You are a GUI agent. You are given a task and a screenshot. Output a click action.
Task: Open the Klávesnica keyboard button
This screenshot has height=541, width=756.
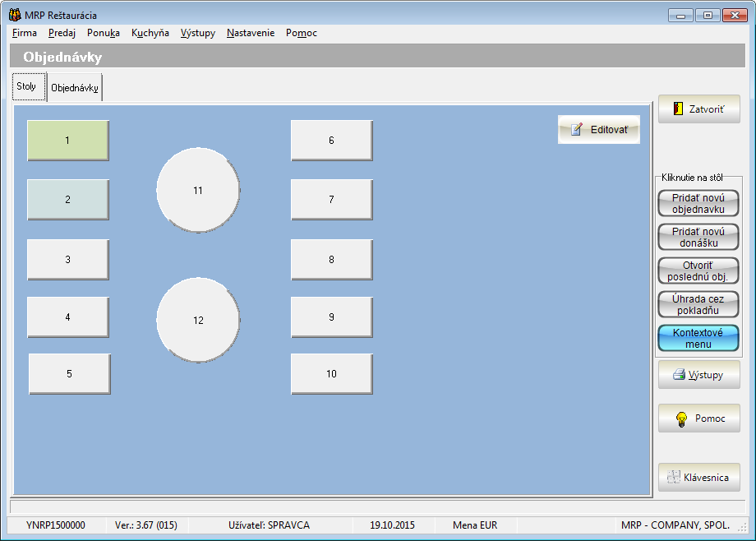point(698,477)
